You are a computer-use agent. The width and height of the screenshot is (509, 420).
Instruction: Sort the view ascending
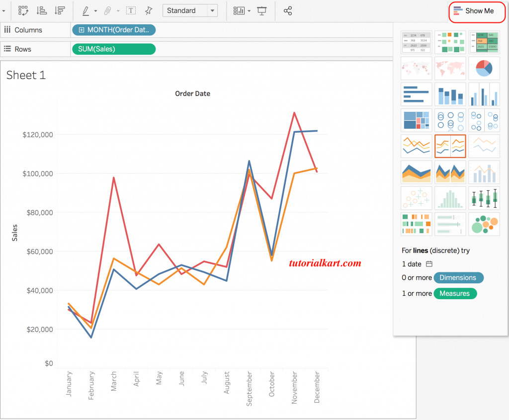pyautogui.click(x=42, y=10)
